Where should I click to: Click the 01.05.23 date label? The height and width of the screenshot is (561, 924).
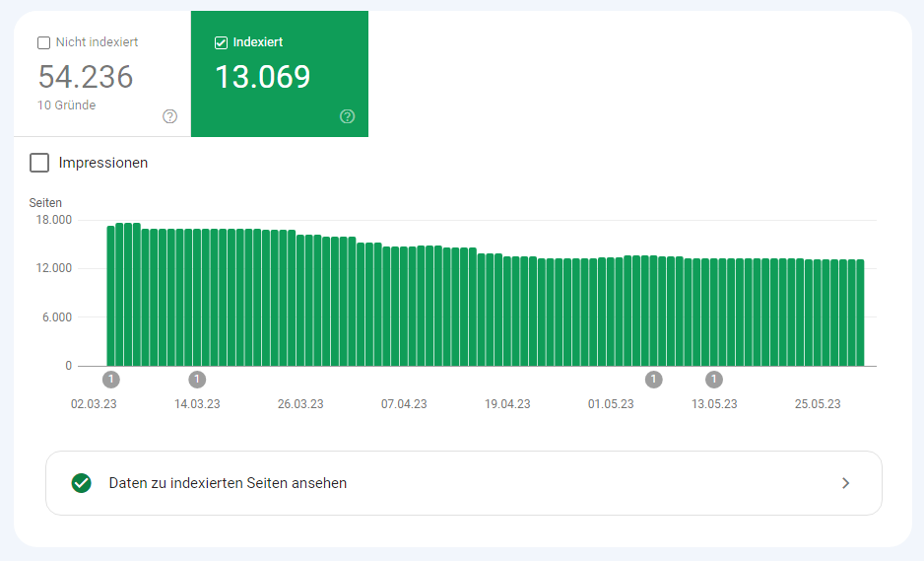click(611, 404)
